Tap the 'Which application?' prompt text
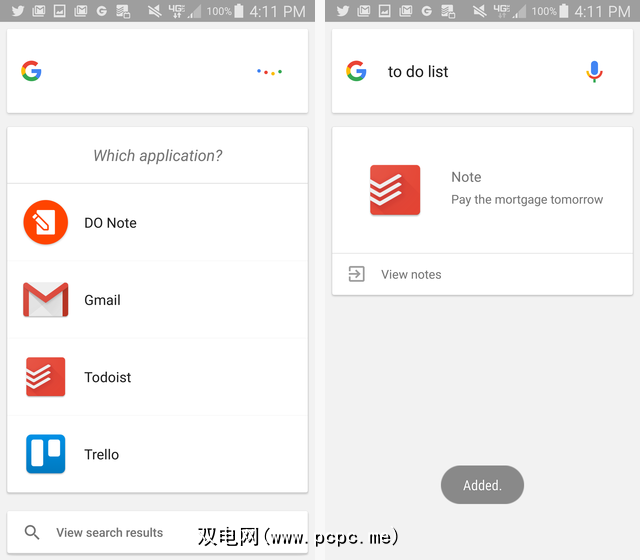The width and height of the screenshot is (640, 560). [158, 156]
